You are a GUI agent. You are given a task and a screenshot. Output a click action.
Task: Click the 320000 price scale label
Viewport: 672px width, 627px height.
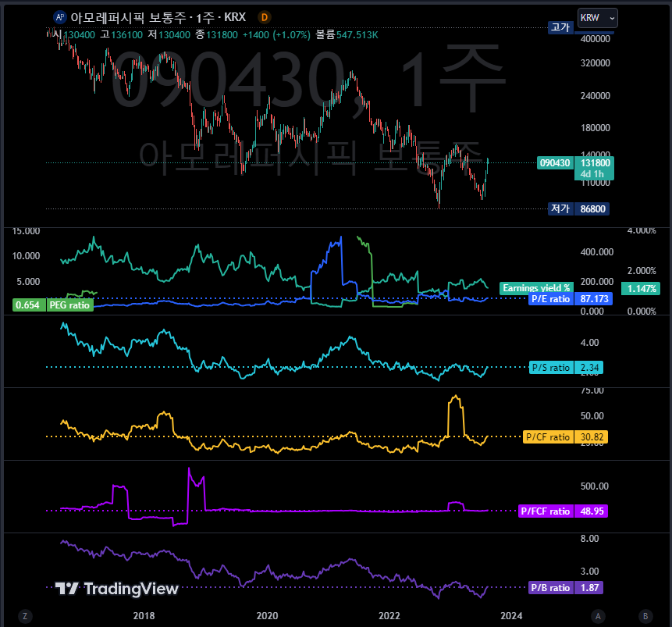pyautogui.click(x=596, y=63)
